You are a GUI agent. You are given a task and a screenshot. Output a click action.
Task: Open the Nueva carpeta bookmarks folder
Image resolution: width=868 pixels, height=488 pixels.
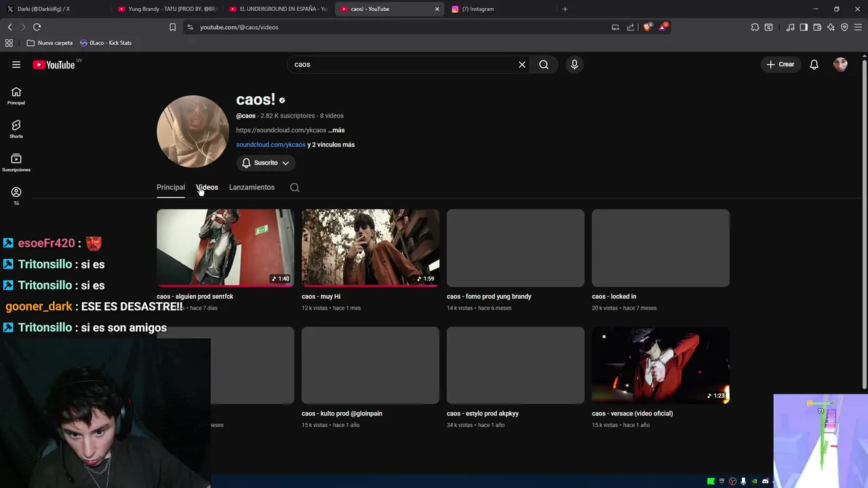click(x=50, y=43)
